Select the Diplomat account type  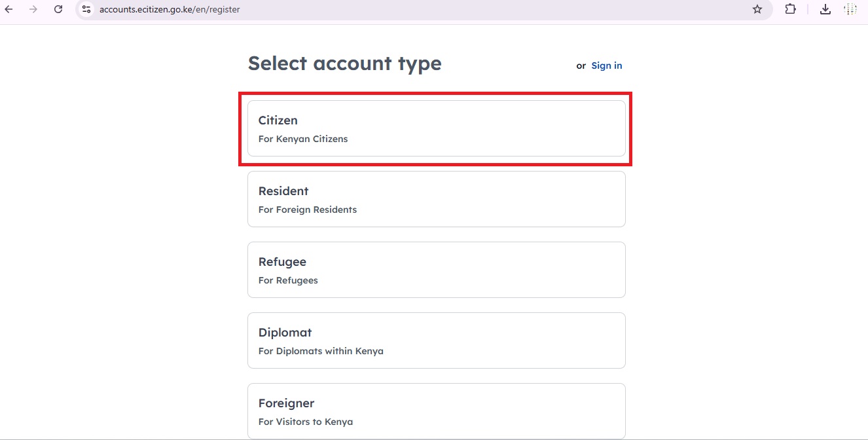(436, 340)
